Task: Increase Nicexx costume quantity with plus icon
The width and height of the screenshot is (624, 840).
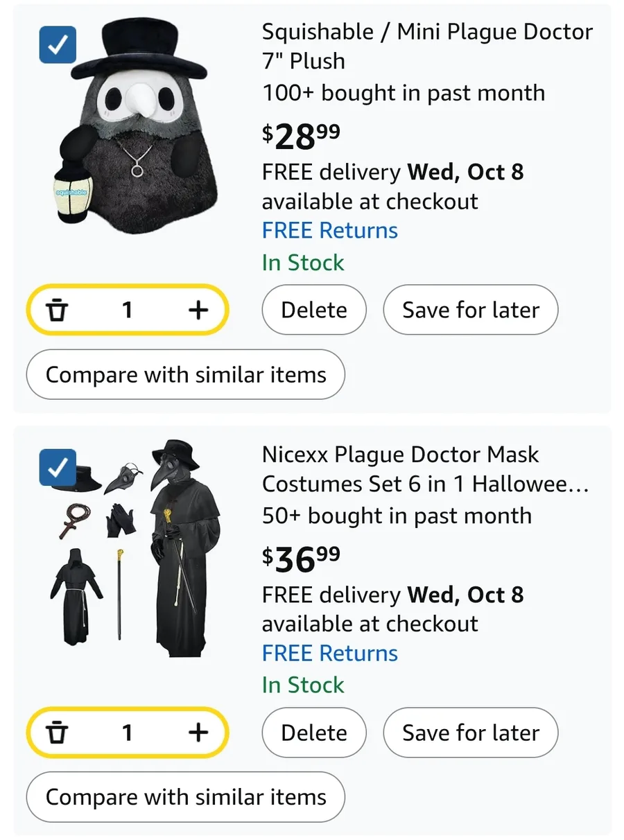Action: coord(198,733)
